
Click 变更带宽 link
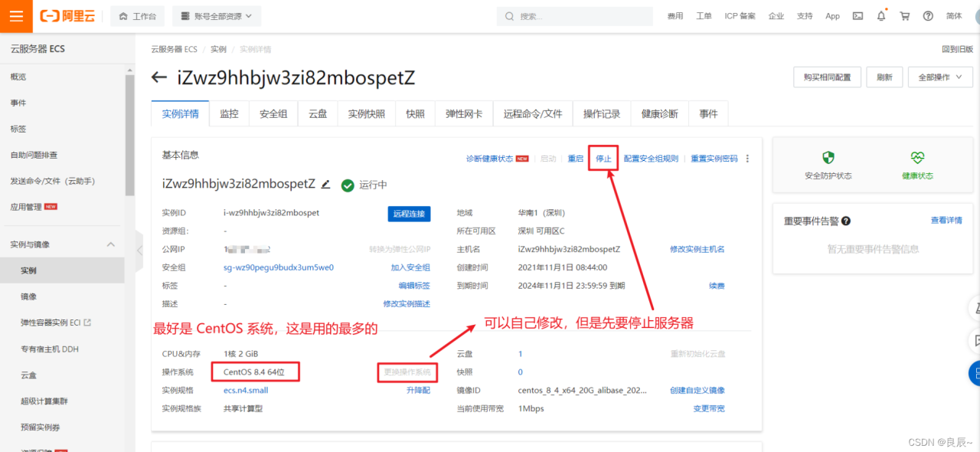point(709,408)
